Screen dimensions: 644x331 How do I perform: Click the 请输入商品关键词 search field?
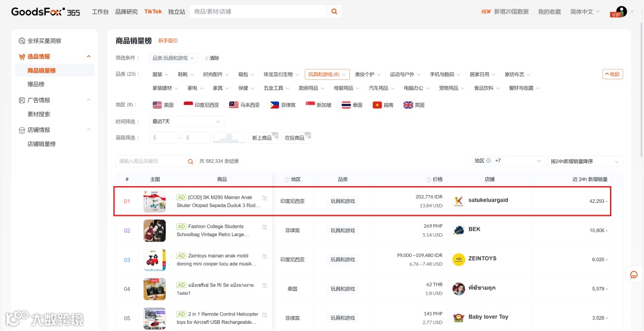pyautogui.click(x=151, y=162)
